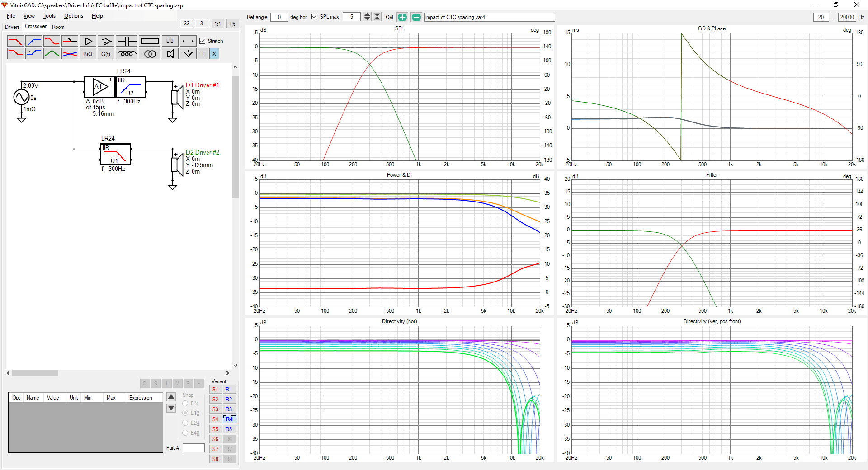The height and width of the screenshot is (470, 868).
Task: Remove overlay with the green minus button
Action: [x=416, y=17]
